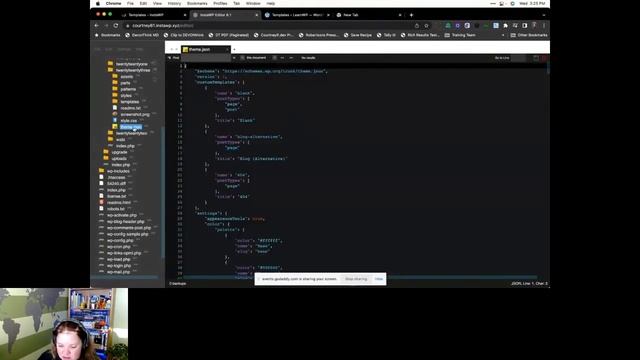Expand the templates folder

tap(130, 102)
